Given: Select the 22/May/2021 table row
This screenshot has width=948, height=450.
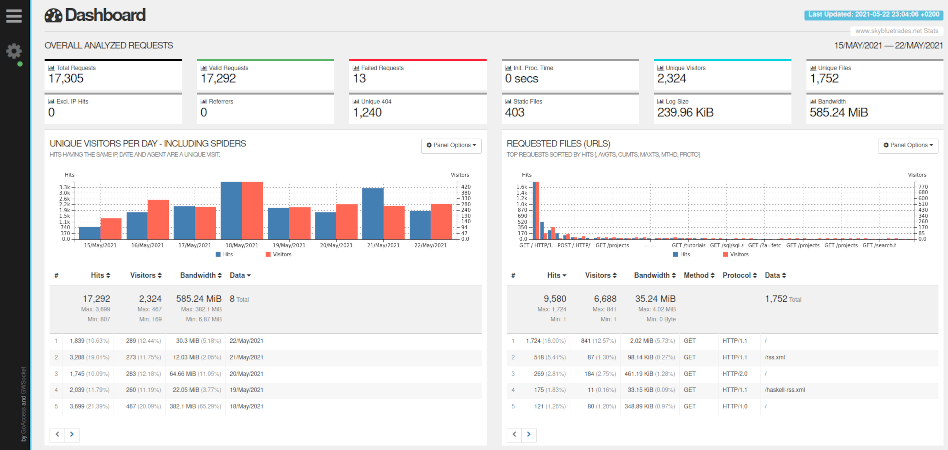Looking at the screenshot, I should (266, 341).
